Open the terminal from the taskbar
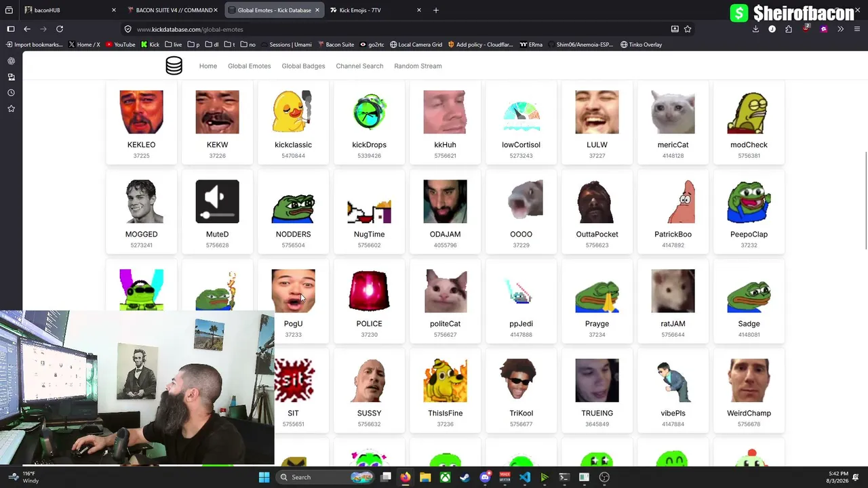Image resolution: width=868 pixels, height=488 pixels. point(564,477)
